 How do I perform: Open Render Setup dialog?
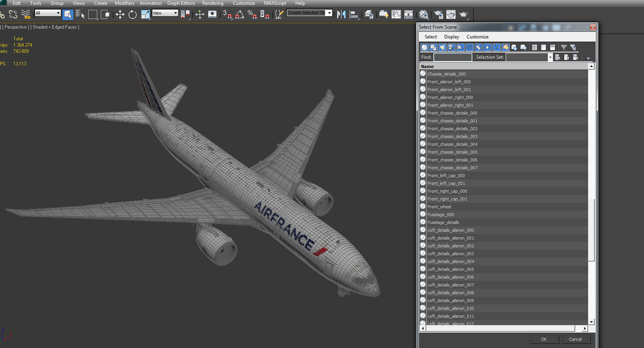tap(438, 14)
